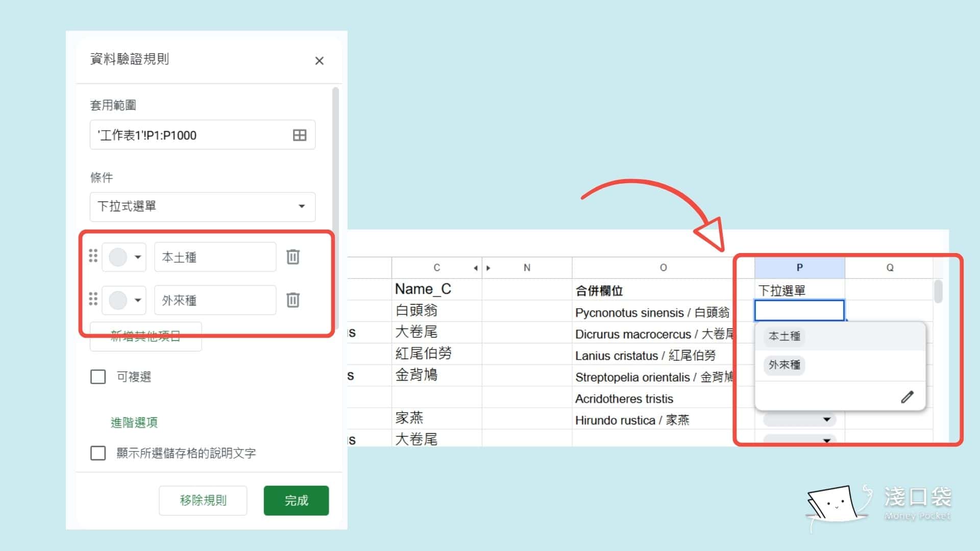This screenshot has width=980, height=551.
Task: Click the 完成 button
Action: coord(296,500)
